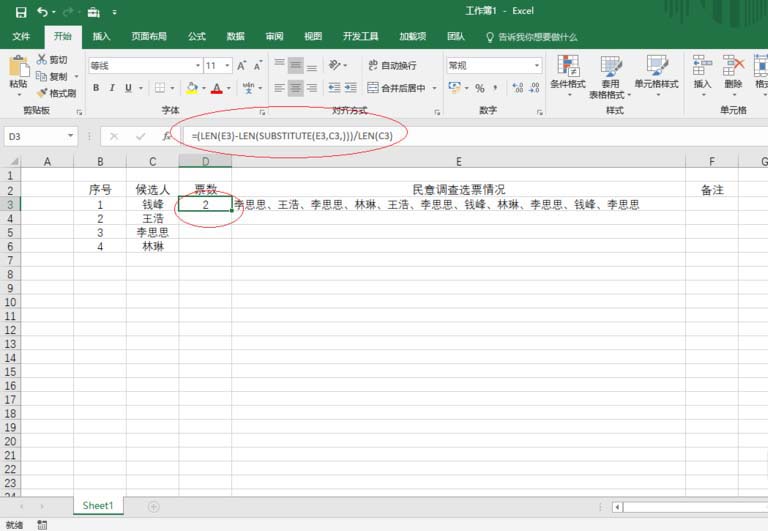This screenshot has height=531, width=768.
Task: Click Merge and Center 合并后居中
Action: [397, 88]
